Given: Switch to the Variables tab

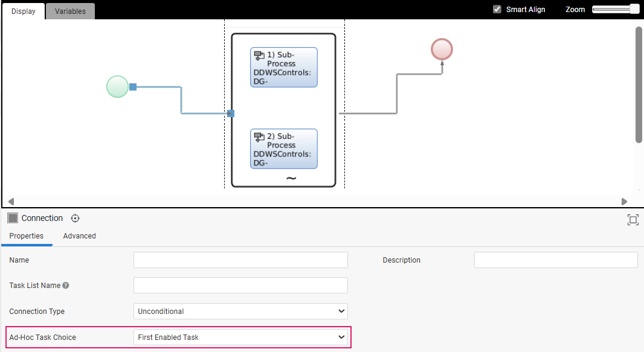Looking at the screenshot, I should [x=70, y=11].
